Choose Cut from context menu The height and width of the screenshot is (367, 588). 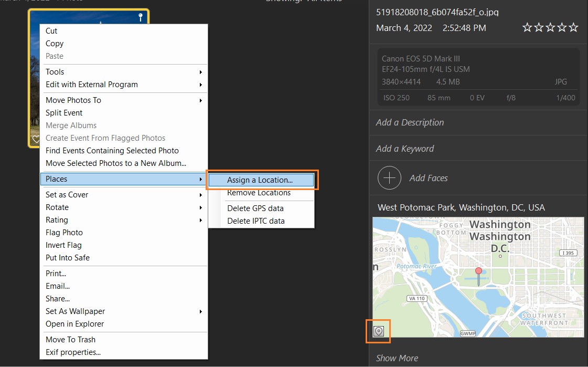coord(124,31)
